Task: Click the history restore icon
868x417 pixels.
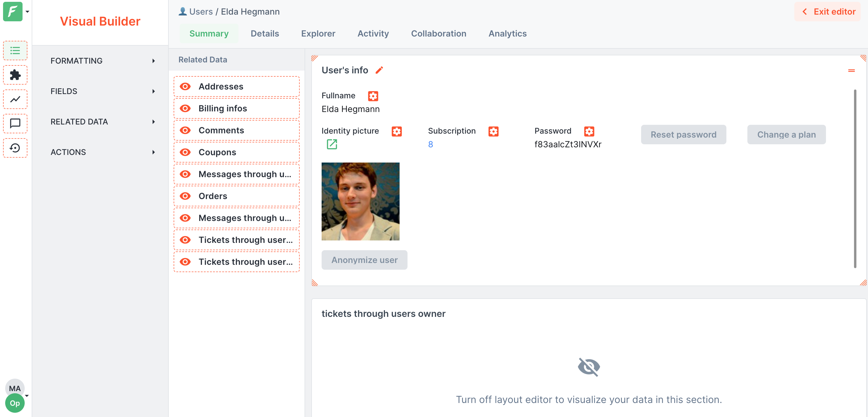Action: tap(15, 148)
